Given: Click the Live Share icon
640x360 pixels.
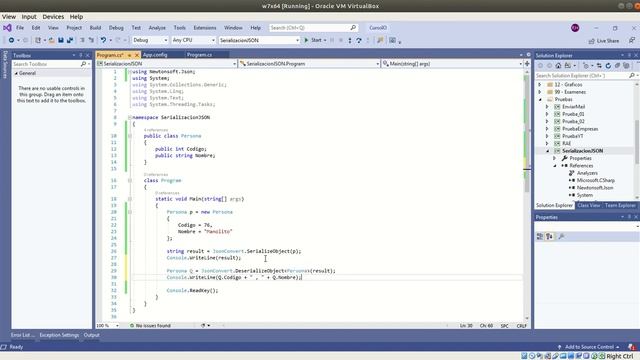Looking at the screenshot, I should [x=591, y=41].
